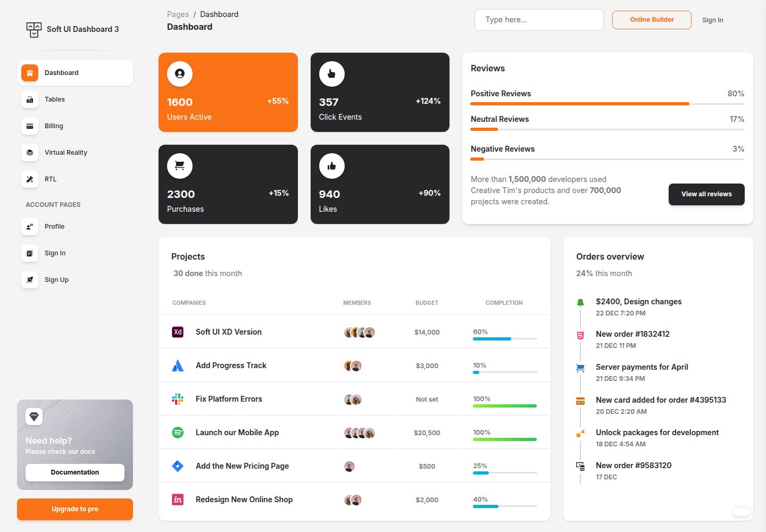This screenshot has width=766, height=532.
Task: Click the pointer icon on Click Events card
Action: point(332,74)
